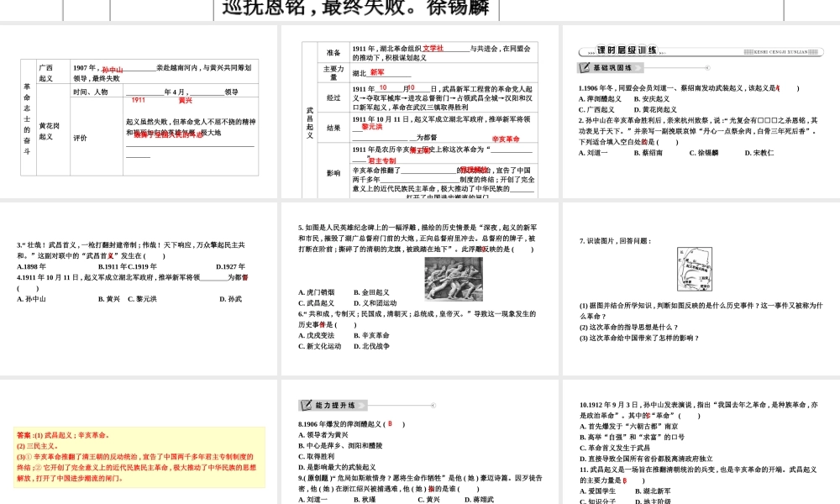Select option D. 义和团运动
840x504 pixels.
(375, 302)
